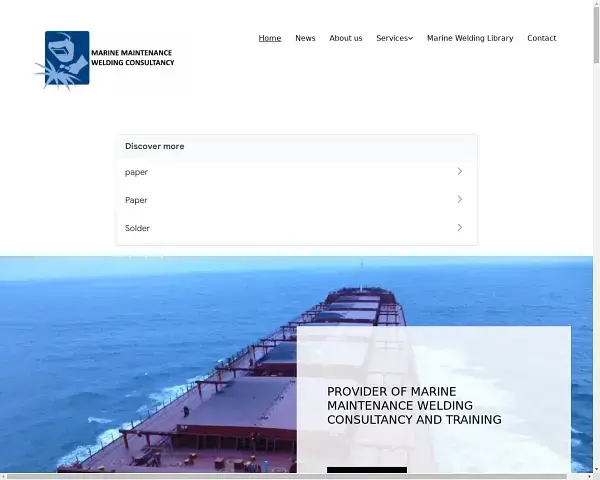Screen dimensions: 600x480
Task: Navigate to the About us page
Action: [346, 38]
